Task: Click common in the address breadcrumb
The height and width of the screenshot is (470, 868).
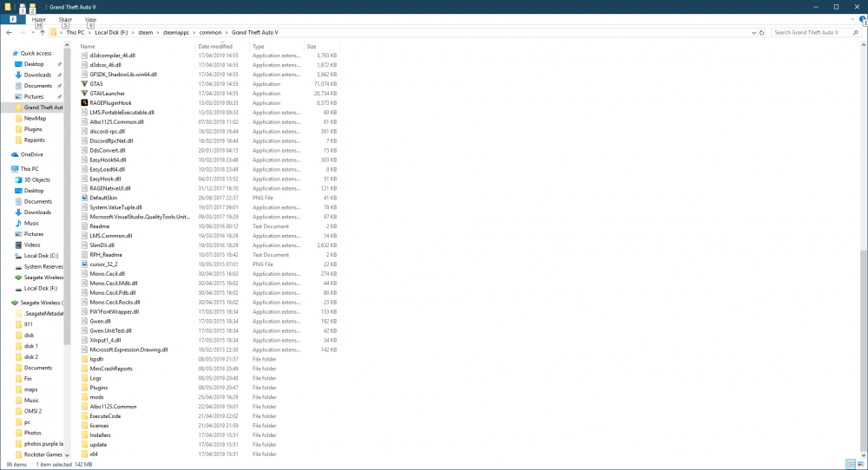Action: pos(210,33)
